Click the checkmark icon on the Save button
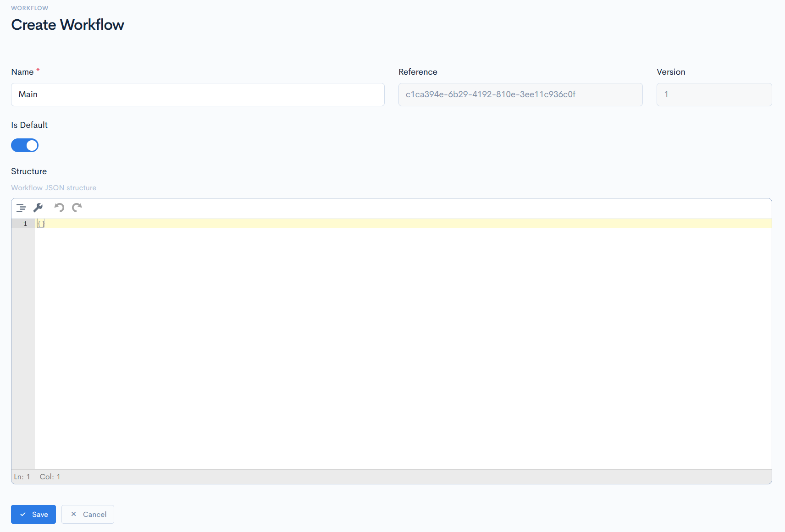The width and height of the screenshot is (785, 532). click(23, 514)
